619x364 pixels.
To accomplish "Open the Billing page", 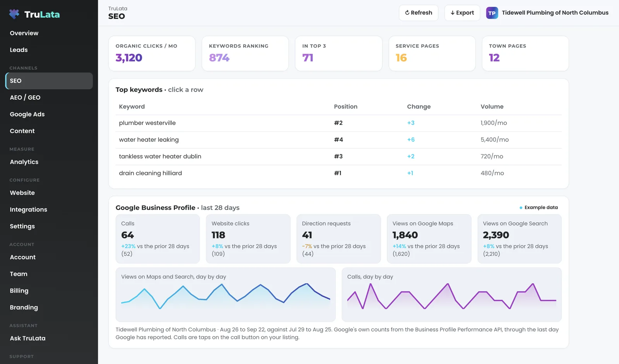I will tap(49, 291).
